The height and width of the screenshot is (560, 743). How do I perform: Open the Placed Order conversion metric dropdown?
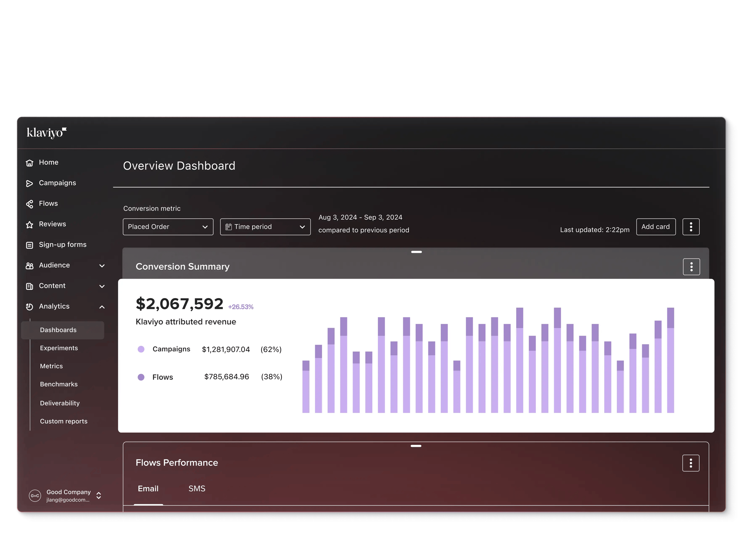[x=168, y=227]
